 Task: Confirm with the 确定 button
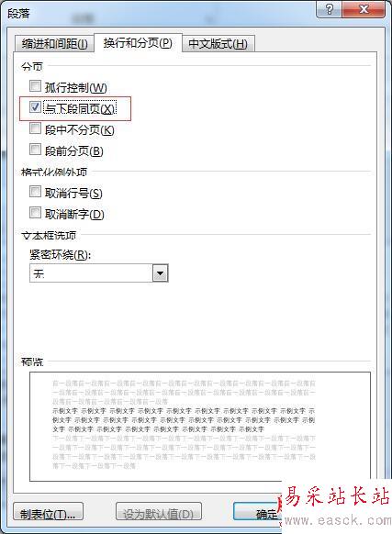[x=259, y=512]
